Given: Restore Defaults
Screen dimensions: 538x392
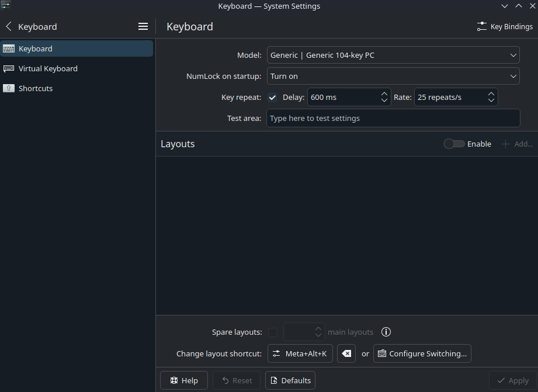Looking at the screenshot, I should (290, 380).
